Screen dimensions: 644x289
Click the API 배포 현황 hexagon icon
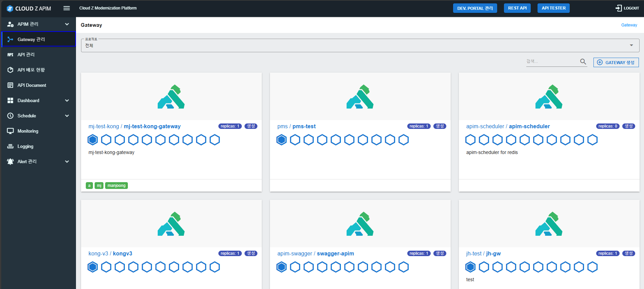(x=11, y=70)
